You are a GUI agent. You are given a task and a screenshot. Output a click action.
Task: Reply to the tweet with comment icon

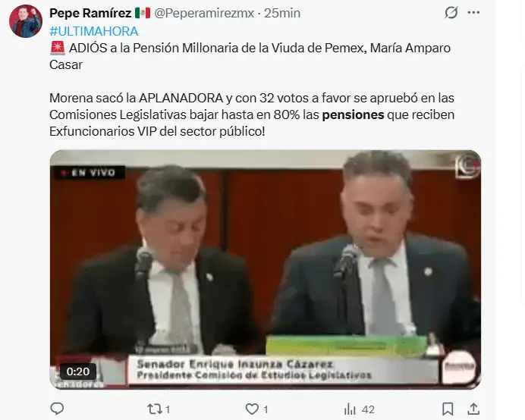click(x=57, y=409)
